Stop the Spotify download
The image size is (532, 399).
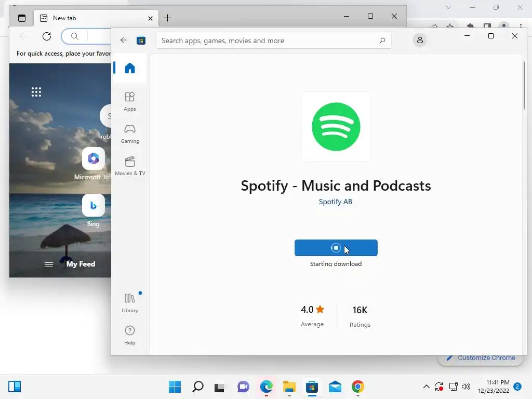[x=336, y=248]
